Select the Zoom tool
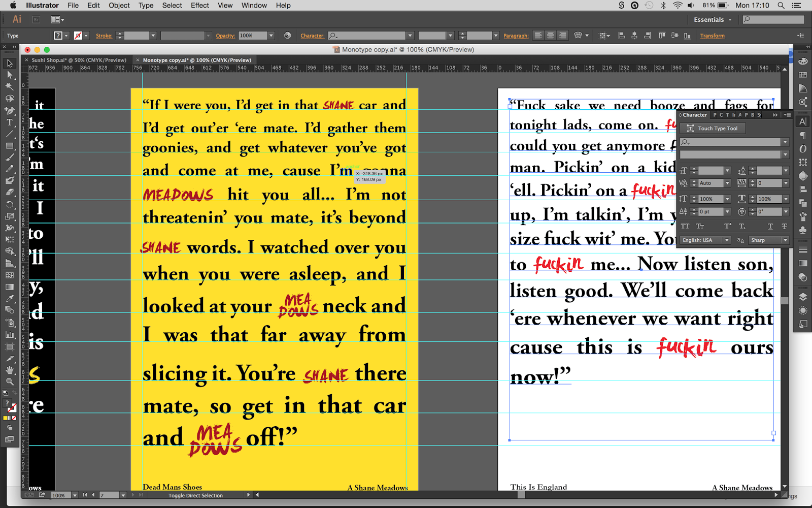 pyautogui.click(x=10, y=382)
